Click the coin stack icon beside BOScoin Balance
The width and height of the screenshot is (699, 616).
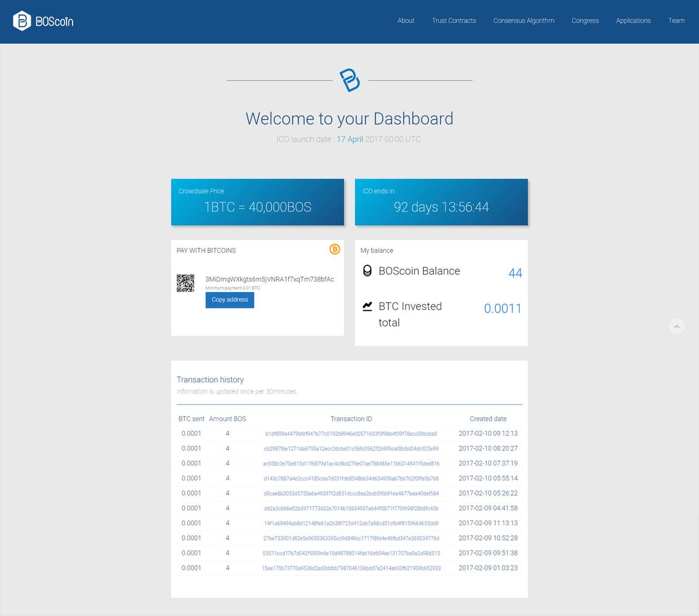(x=368, y=270)
